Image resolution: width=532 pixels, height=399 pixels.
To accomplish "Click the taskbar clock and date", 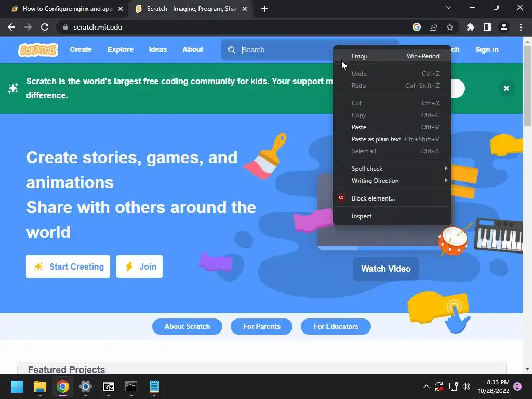I will click(x=494, y=387).
